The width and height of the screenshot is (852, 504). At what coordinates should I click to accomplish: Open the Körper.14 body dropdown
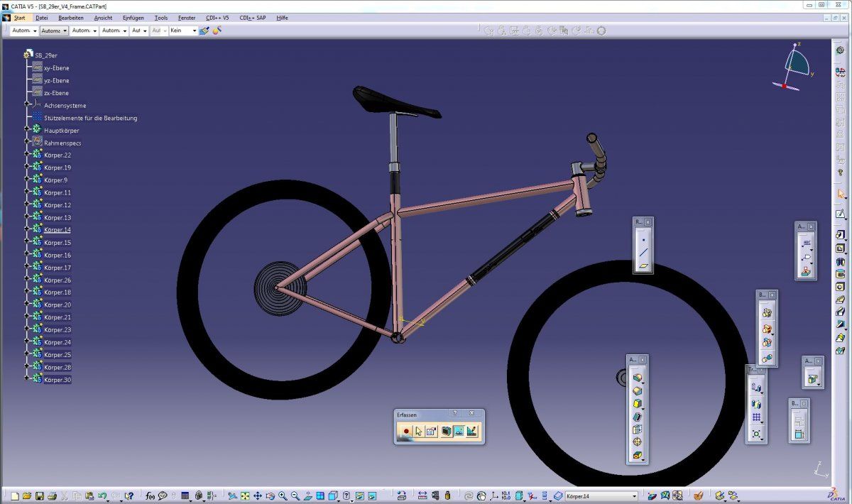coord(634,496)
